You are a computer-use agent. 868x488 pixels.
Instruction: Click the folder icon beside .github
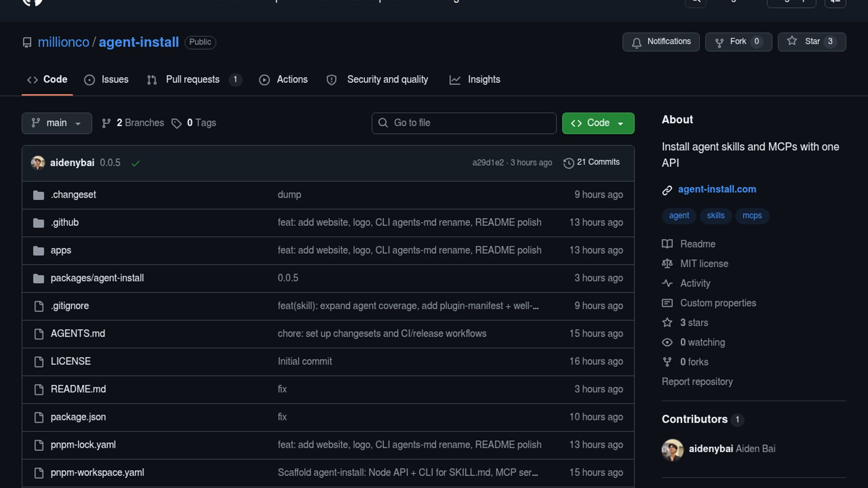tap(39, 223)
